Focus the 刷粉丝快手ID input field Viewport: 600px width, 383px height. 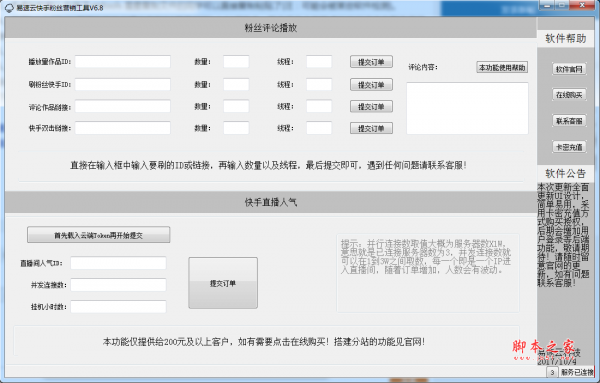(x=122, y=85)
